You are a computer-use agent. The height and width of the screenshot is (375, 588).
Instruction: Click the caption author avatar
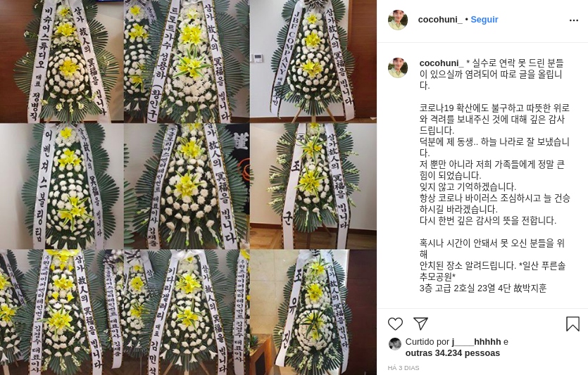click(398, 68)
